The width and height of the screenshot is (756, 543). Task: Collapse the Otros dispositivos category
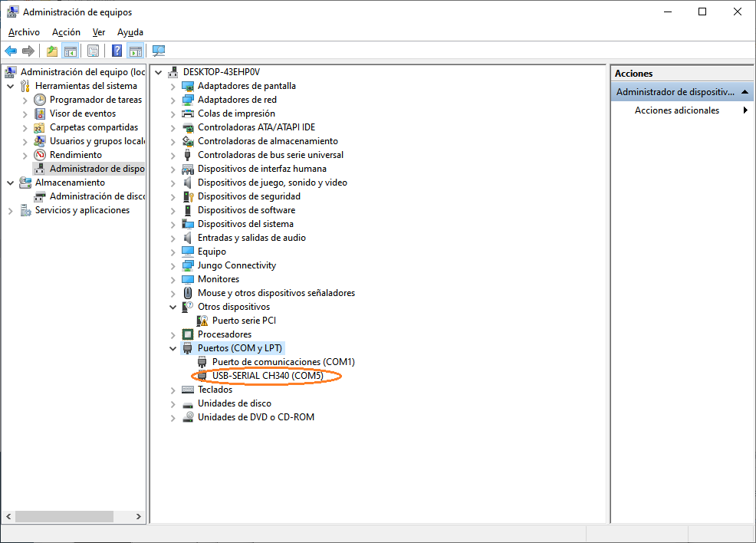click(173, 308)
